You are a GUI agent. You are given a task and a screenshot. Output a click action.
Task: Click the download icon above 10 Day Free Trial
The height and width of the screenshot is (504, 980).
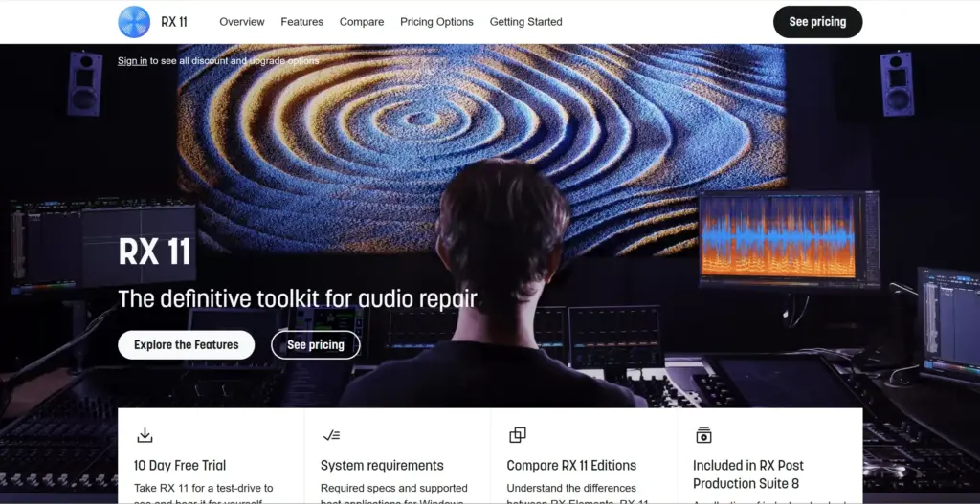pos(145,435)
